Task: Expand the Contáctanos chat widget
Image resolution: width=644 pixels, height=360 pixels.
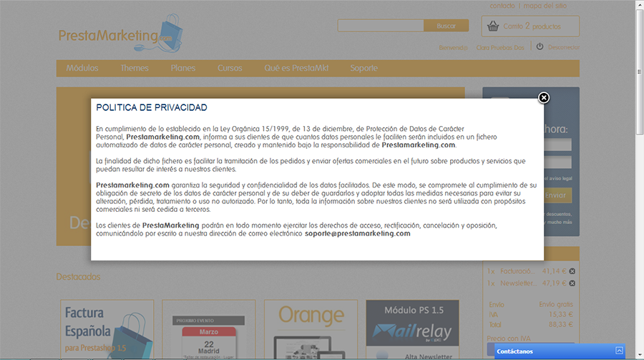Action: (619, 351)
